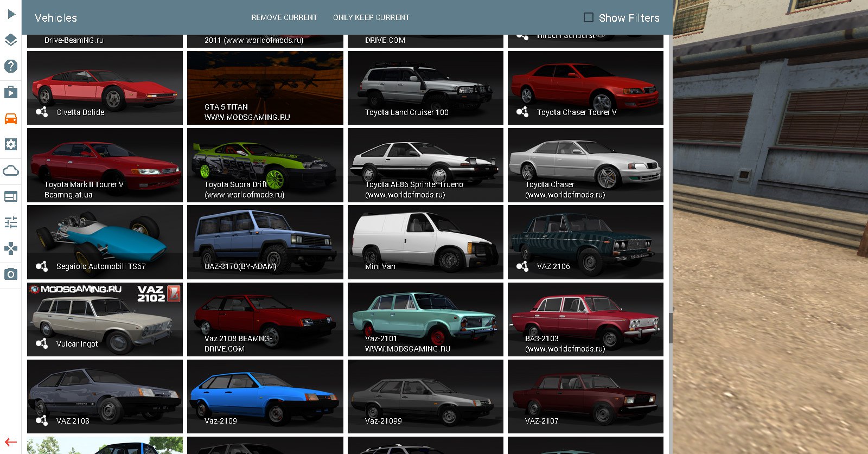Open the window layout icon in the sidebar
Image resolution: width=868 pixels, height=454 pixels.
point(11,196)
